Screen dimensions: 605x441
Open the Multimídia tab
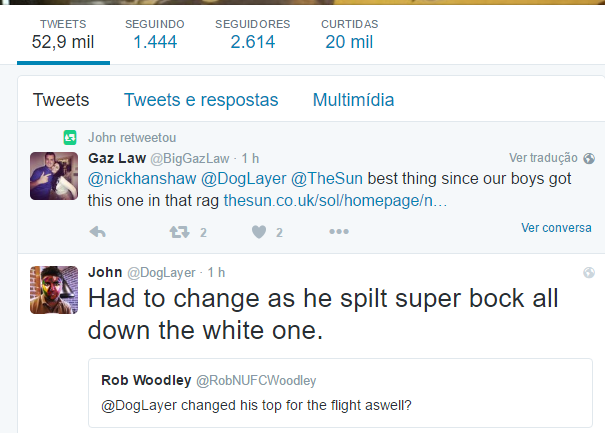click(x=353, y=100)
